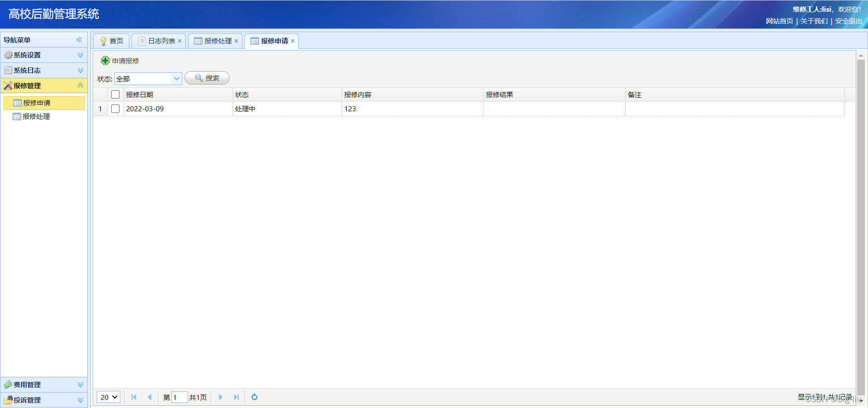
Task: Click the 投诉管理 menu header
Action: pos(44,400)
